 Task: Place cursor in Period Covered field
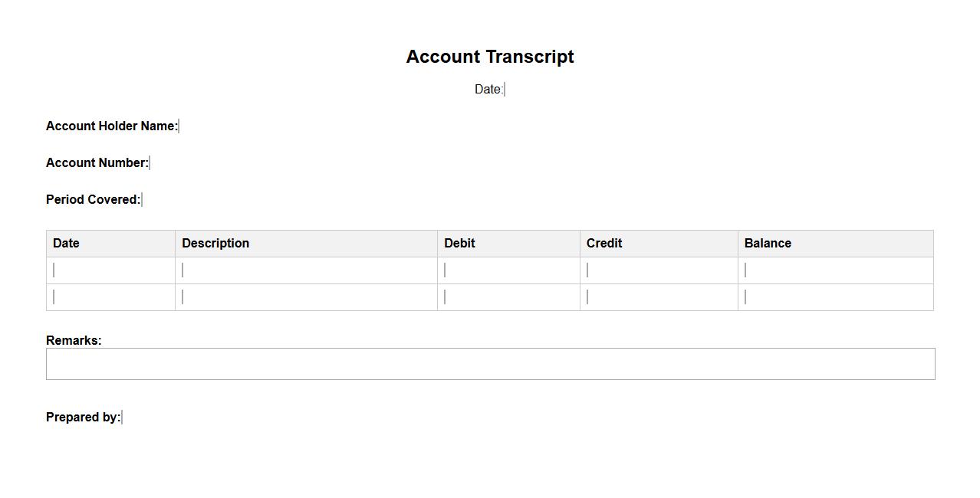[143, 200]
